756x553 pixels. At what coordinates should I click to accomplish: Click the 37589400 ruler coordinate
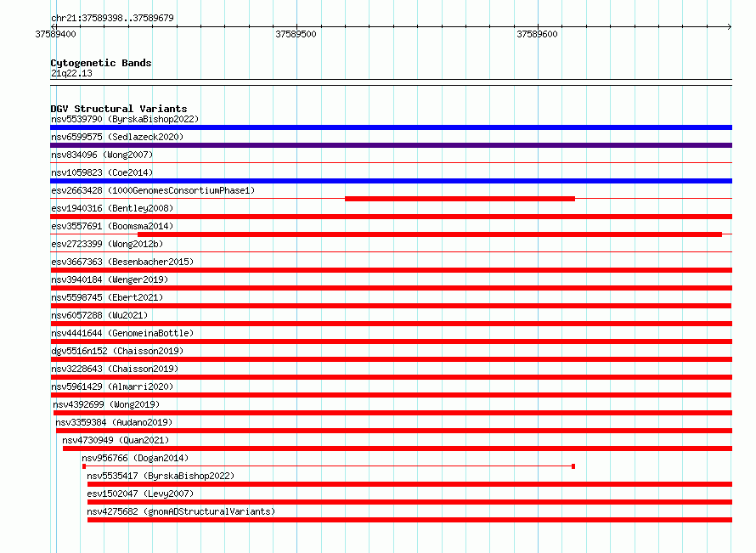click(x=55, y=34)
